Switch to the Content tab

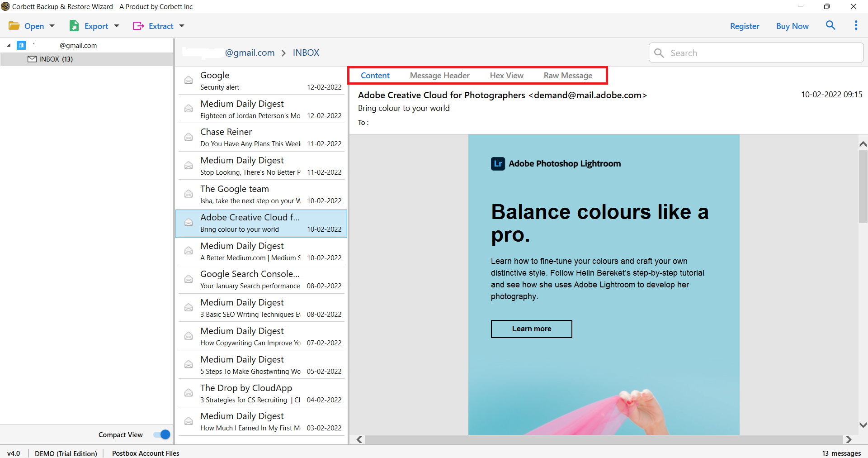click(x=375, y=76)
